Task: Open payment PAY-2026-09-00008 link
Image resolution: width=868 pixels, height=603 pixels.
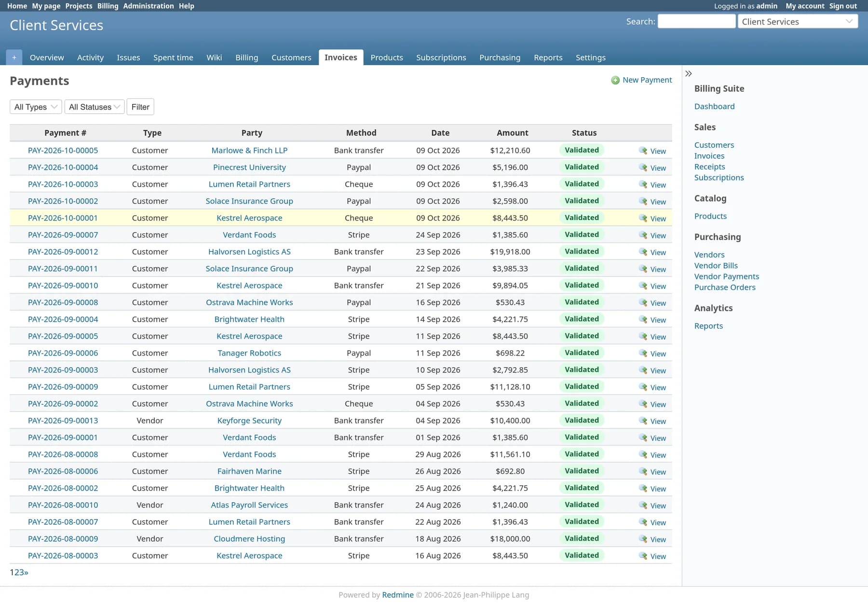Action: tap(63, 302)
